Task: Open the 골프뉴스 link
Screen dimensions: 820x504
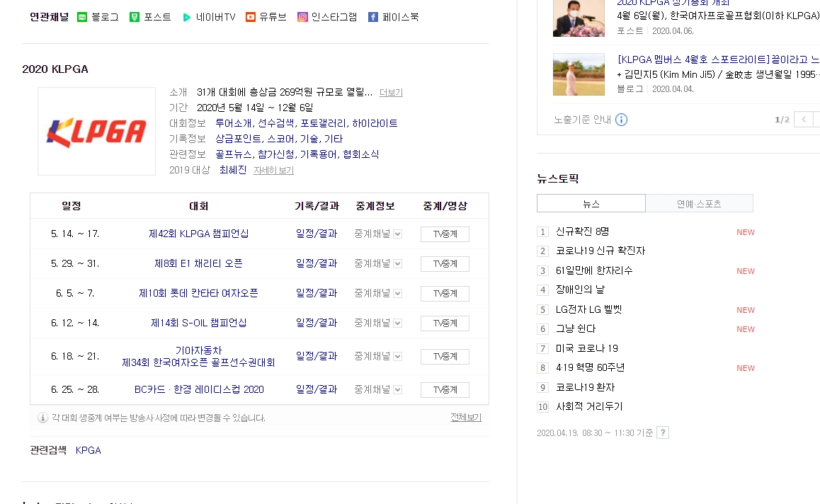Action: point(233,155)
